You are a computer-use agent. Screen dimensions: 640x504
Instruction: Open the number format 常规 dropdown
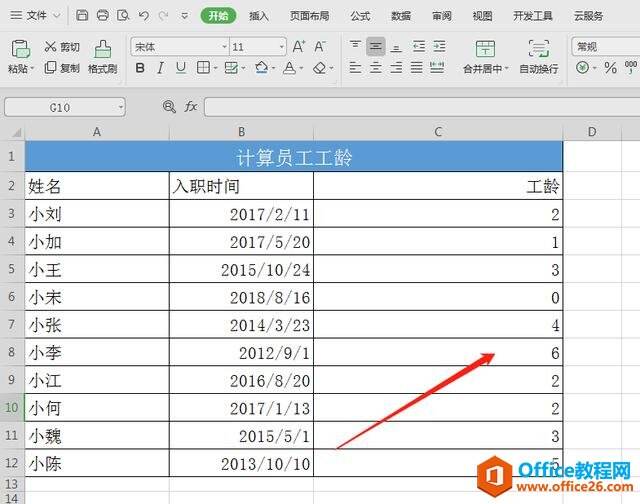pos(606,47)
